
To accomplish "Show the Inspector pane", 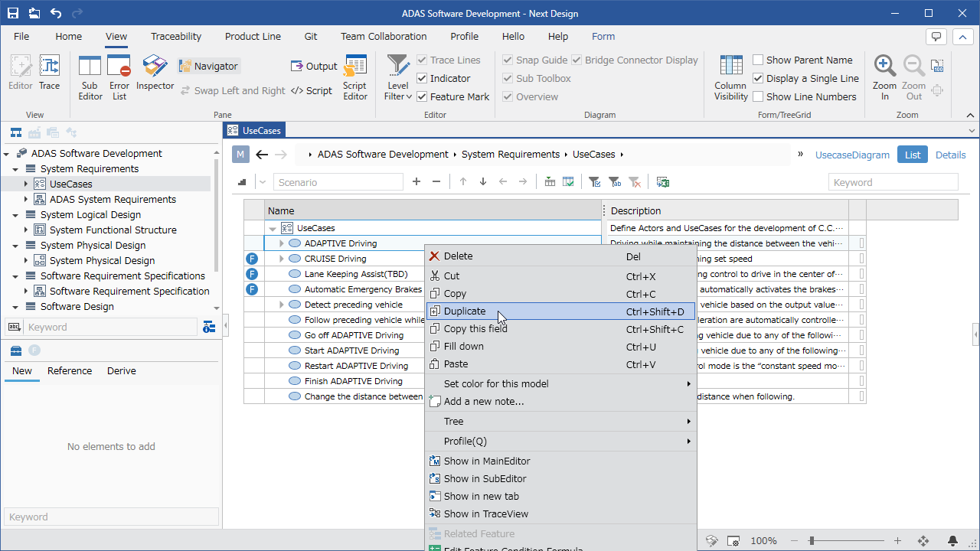I will coord(155,73).
